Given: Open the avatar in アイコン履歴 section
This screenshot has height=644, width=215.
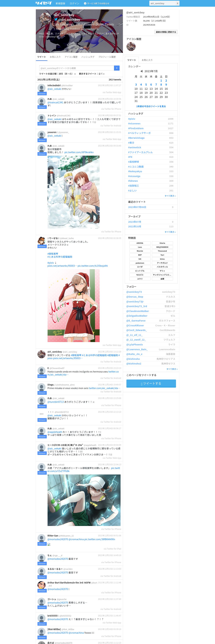Looking at the screenshot, I should (x=131, y=46).
